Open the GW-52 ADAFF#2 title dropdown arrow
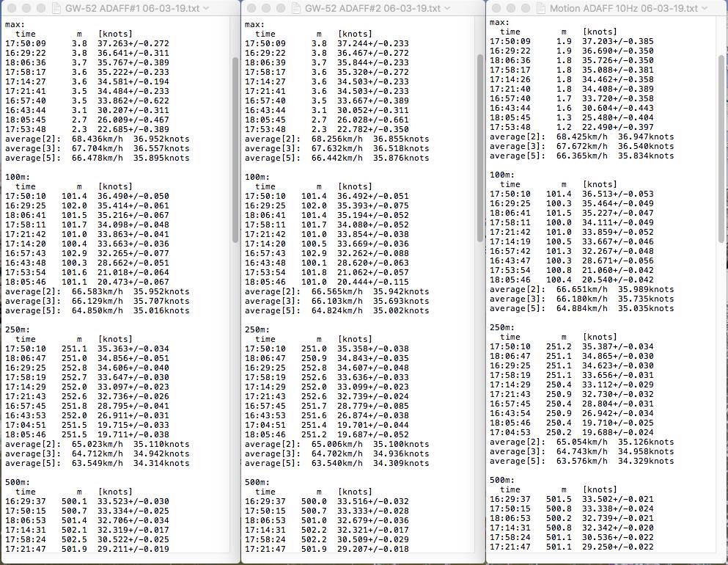Screen dimensions: 728x565 point(448,8)
